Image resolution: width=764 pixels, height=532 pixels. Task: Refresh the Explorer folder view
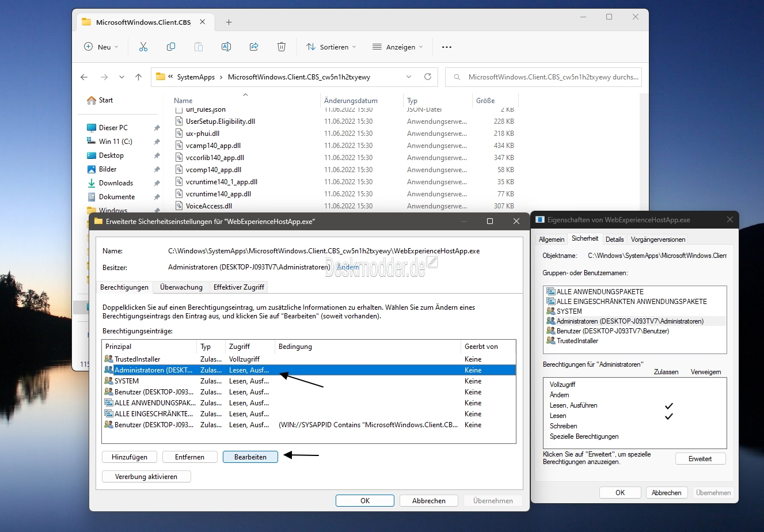click(428, 77)
